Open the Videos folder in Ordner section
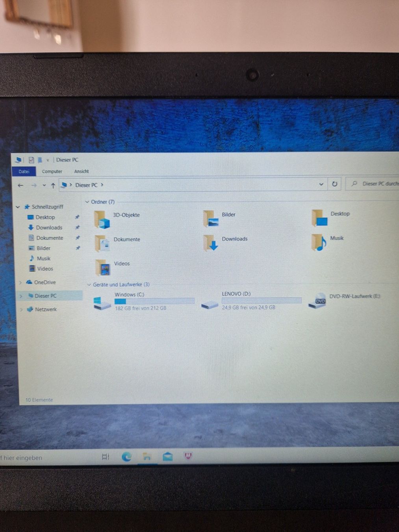Screen dimensions: 399x532 (113, 268)
